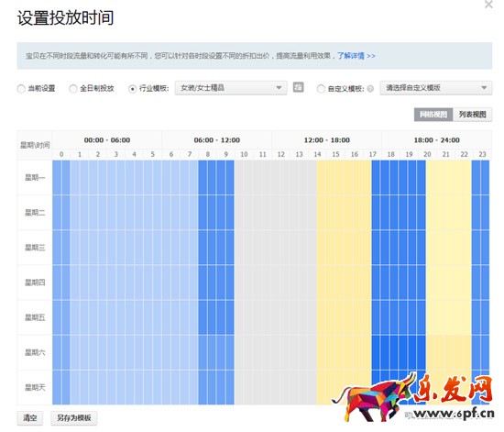
Task: Select the 当前设置 radio button
Action: 21,88
